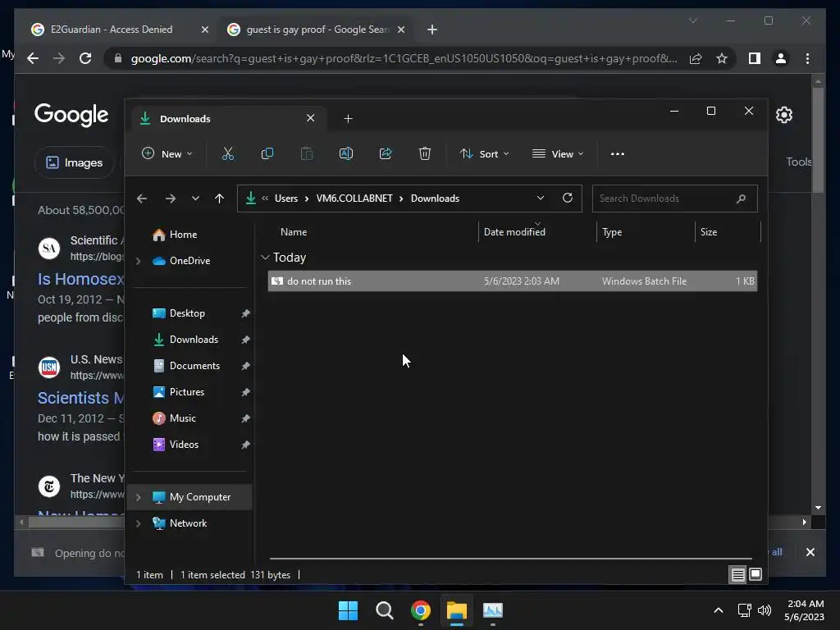The image size is (840, 630).
Task: Open Chrome three-dot menu
Action: coord(807,58)
